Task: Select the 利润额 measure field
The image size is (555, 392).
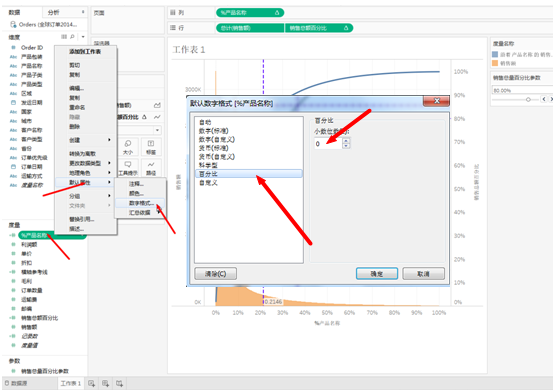Action: pyautogui.click(x=29, y=245)
